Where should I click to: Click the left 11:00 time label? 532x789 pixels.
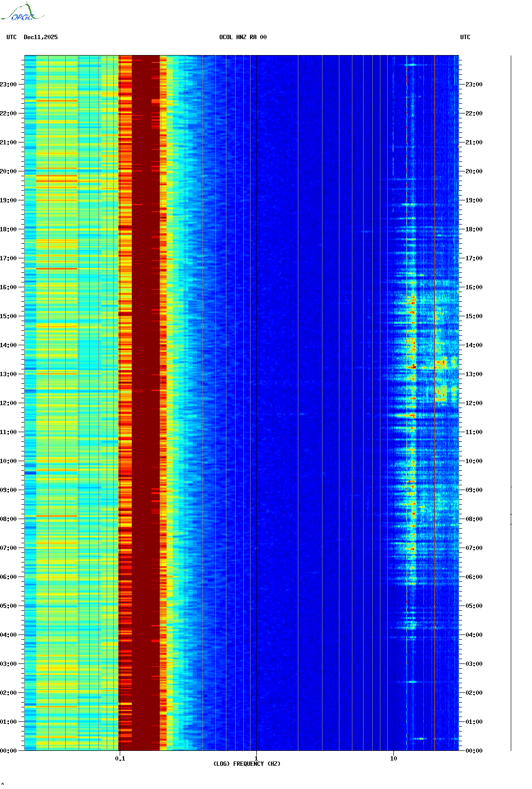tap(8, 432)
